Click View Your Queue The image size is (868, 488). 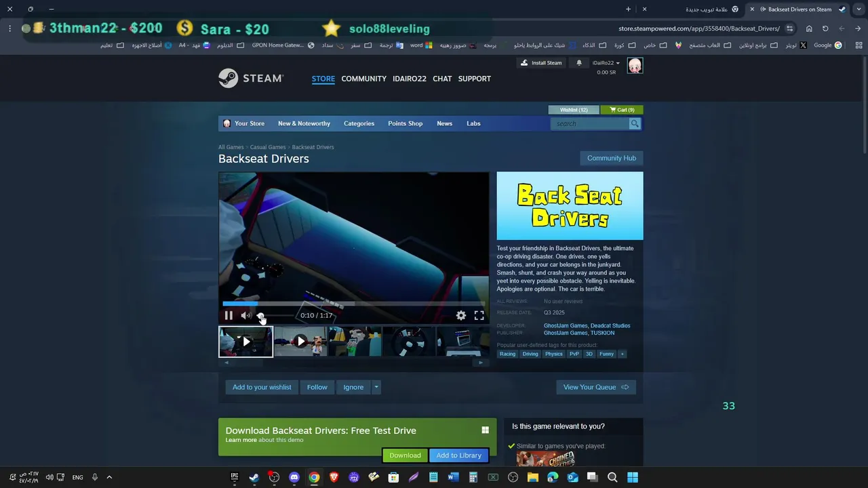tap(596, 387)
